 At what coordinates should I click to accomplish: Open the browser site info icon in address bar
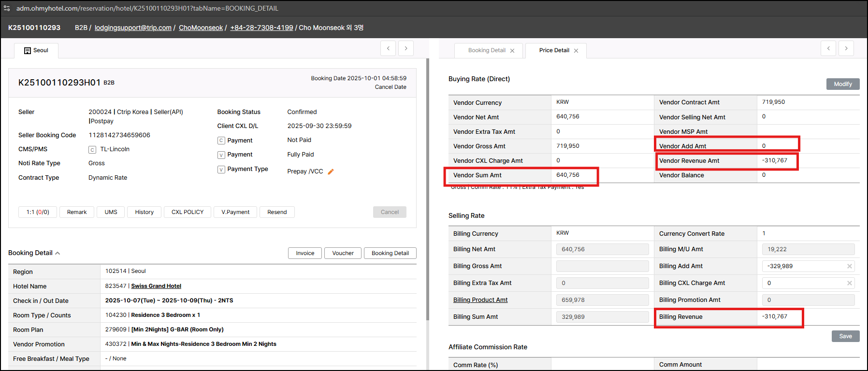pos(7,8)
